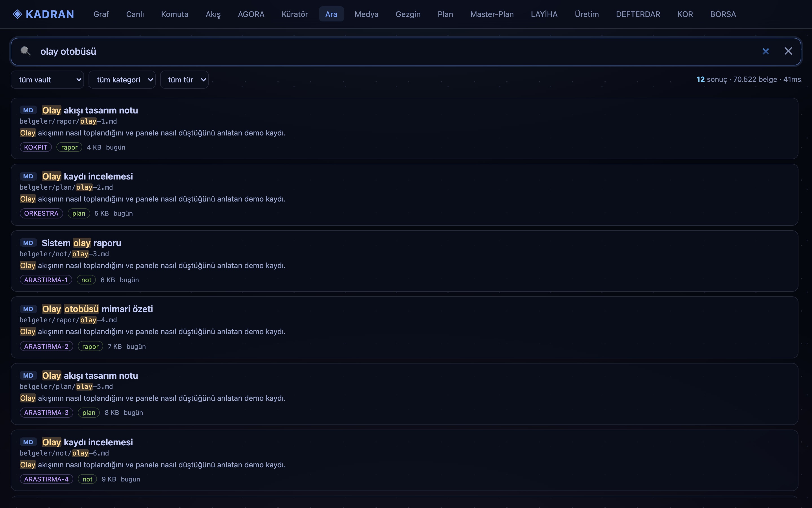Click the ARASTIRMA-4 vault tag
The image size is (812, 508).
pos(46,479)
